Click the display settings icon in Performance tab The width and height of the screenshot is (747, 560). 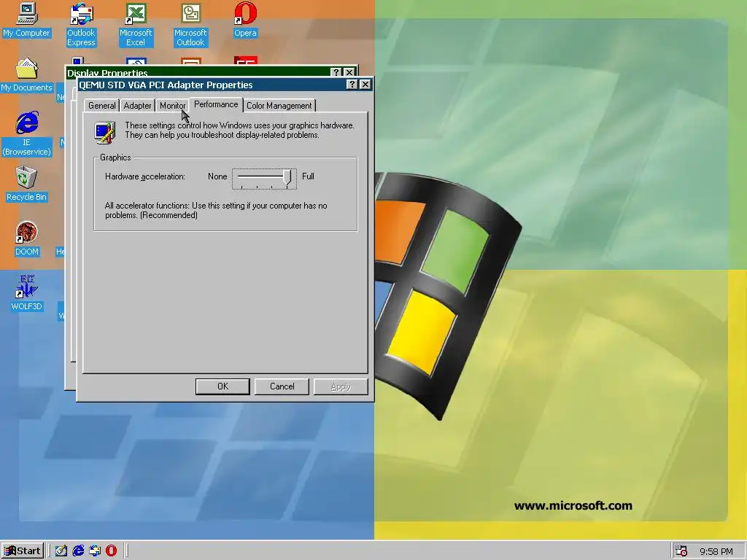[x=105, y=133]
